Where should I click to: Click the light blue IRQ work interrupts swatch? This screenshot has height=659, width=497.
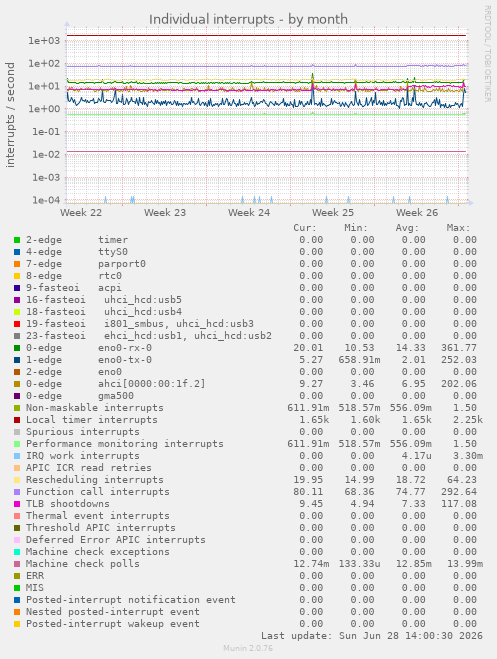[17, 456]
